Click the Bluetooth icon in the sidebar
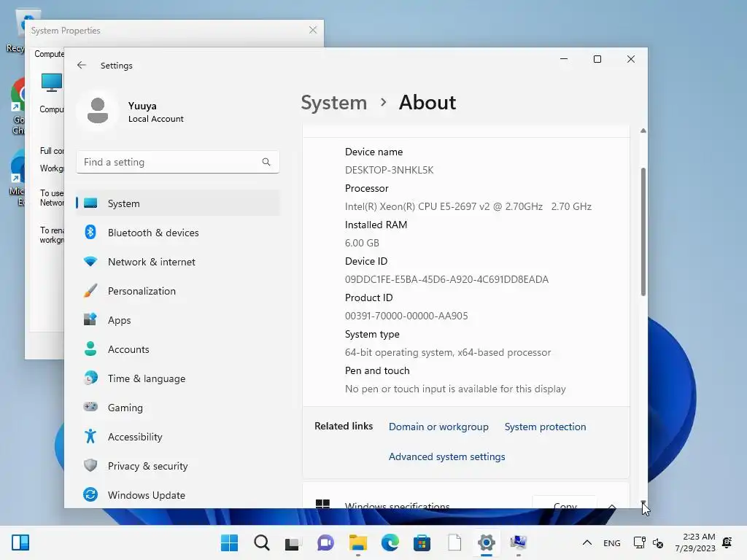Screen dimensions: 747x560 [x=90, y=233]
